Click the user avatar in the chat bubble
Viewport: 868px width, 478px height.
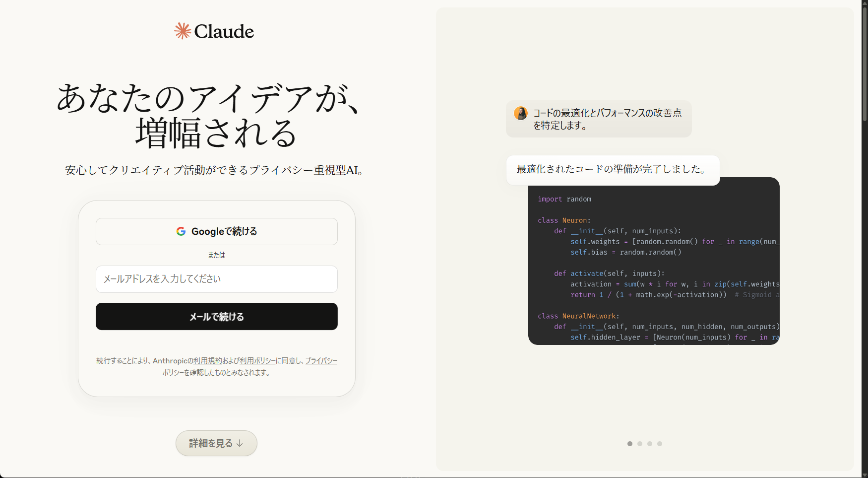click(x=521, y=113)
